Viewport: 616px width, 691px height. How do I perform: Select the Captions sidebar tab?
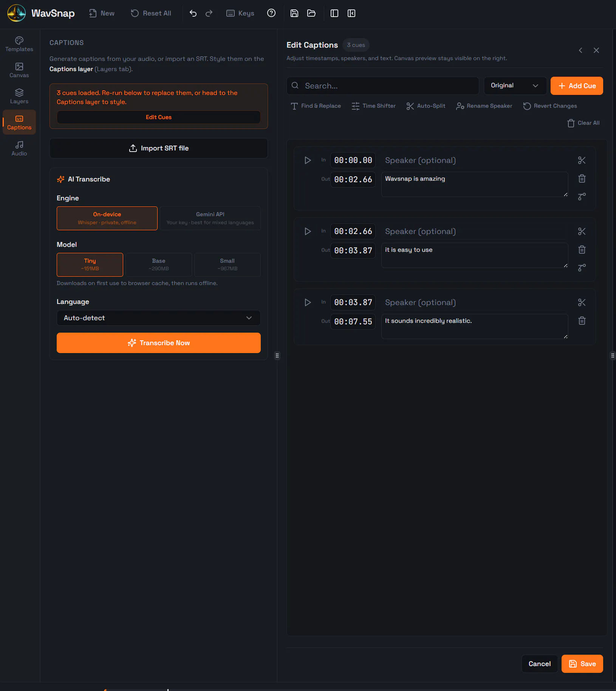click(19, 122)
